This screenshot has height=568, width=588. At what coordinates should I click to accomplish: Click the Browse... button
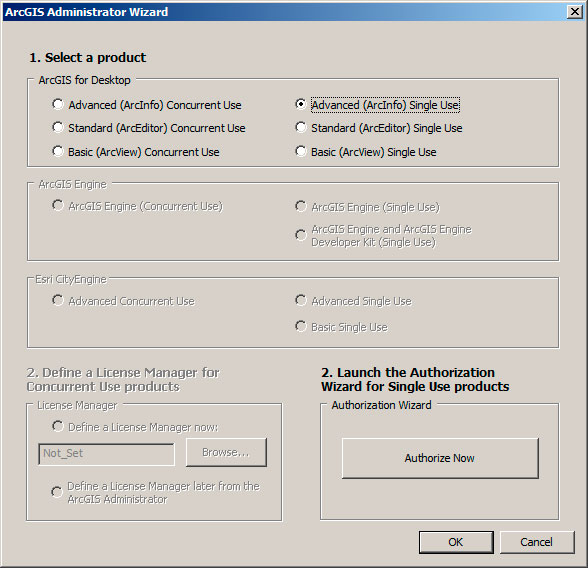point(226,452)
